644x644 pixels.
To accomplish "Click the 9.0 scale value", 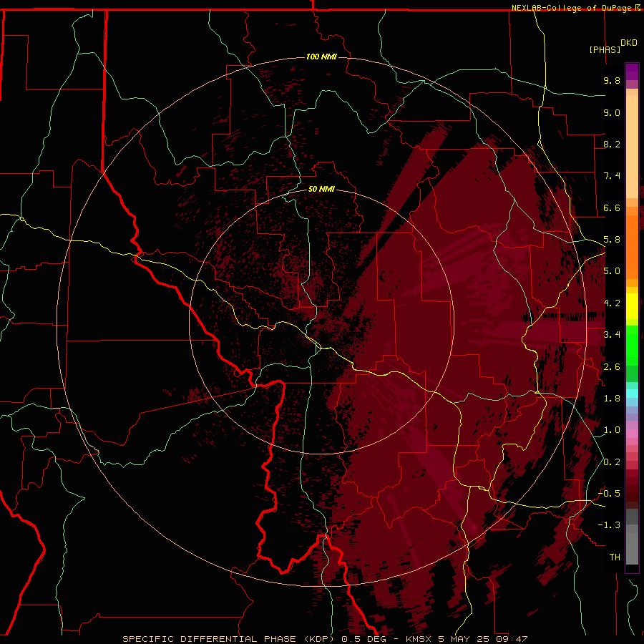I will click(612, 112).
